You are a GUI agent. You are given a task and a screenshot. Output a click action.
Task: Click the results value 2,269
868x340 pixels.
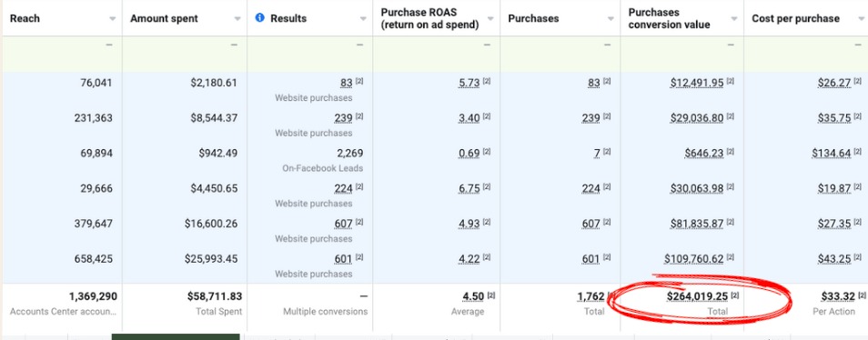click(x=349, y=153)
